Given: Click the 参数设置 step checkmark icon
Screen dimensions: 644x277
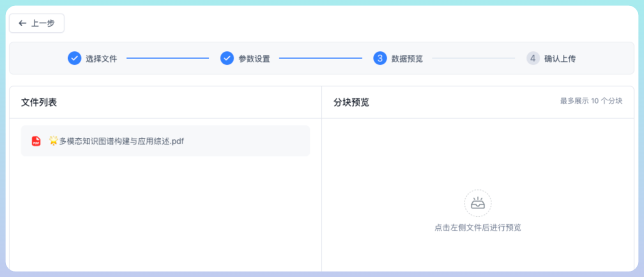Looking at the screenshot, I should pos(227,58).
